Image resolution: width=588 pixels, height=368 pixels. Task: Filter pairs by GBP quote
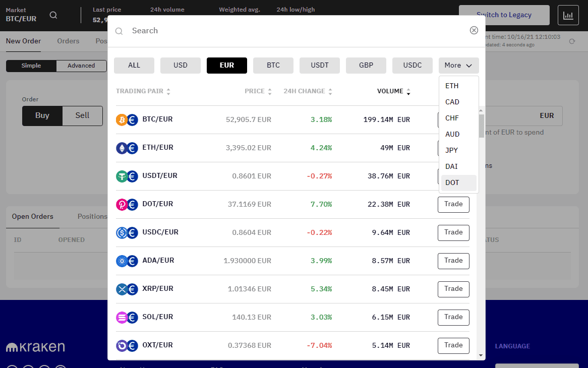[366, 65]
